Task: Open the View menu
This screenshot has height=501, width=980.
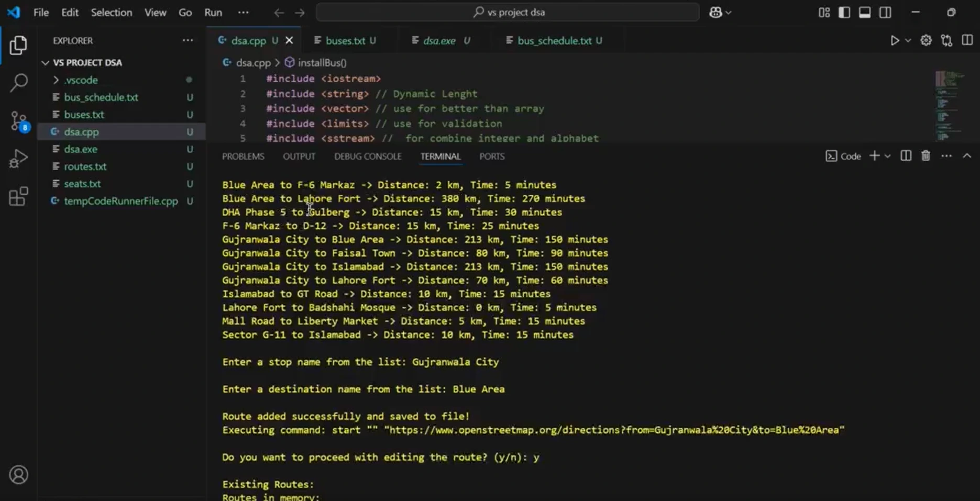Action: click(x=156, y=13)
